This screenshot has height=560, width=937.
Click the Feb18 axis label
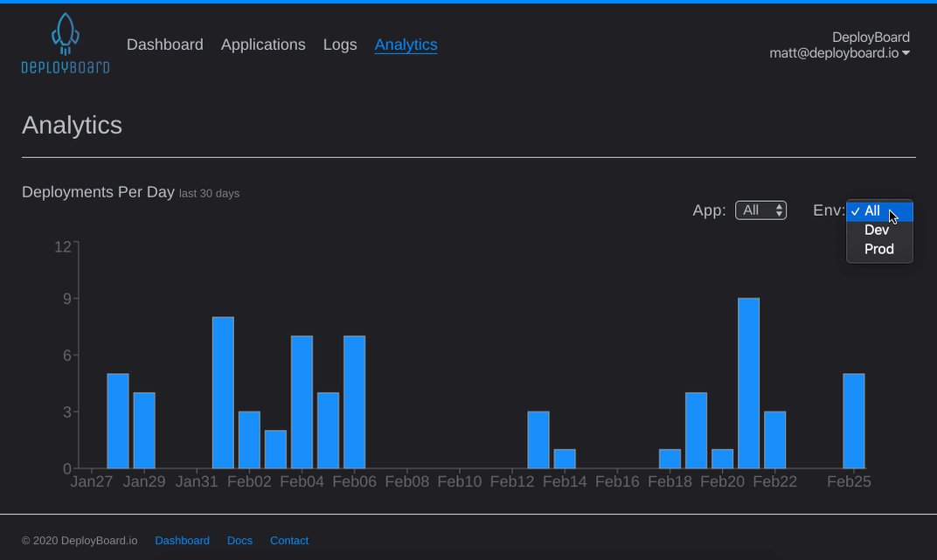coord(670,481)
